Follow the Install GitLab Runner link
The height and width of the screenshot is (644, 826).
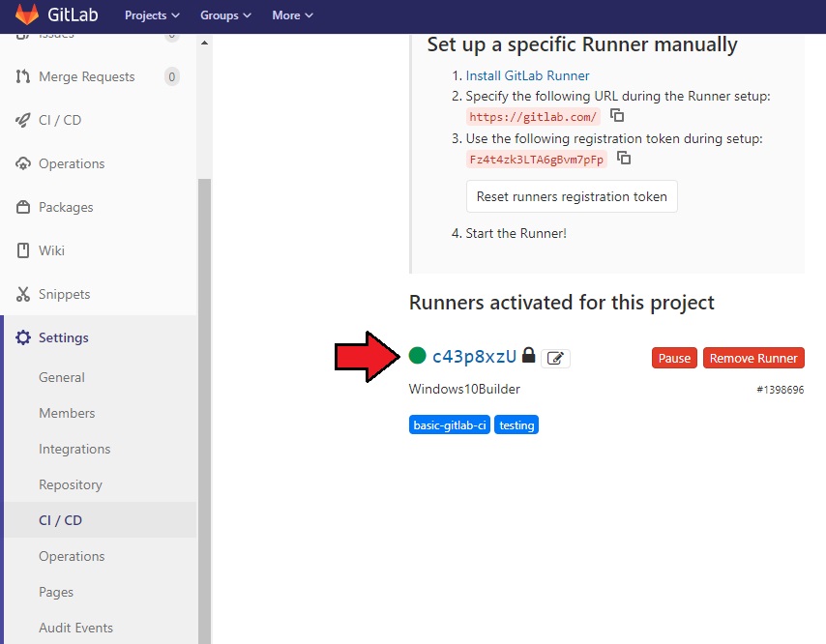click(x=527, y=75)
